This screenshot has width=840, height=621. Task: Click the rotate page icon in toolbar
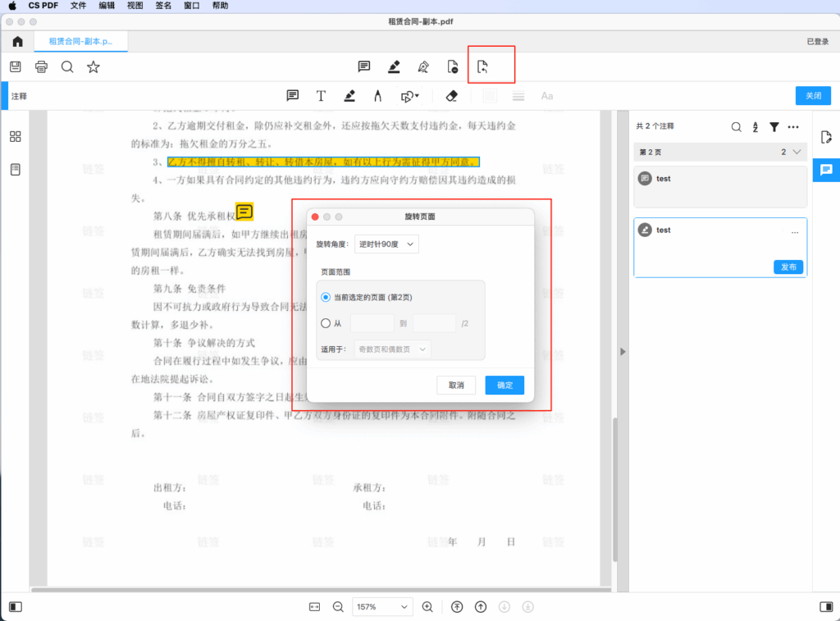click(x=482, y=66)
